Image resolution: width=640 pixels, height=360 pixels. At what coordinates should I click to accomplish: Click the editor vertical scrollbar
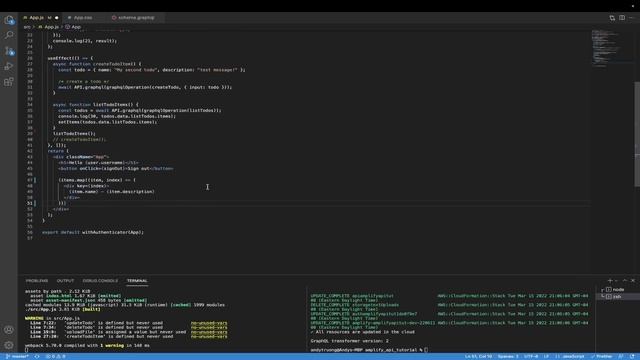pos(637,133)
